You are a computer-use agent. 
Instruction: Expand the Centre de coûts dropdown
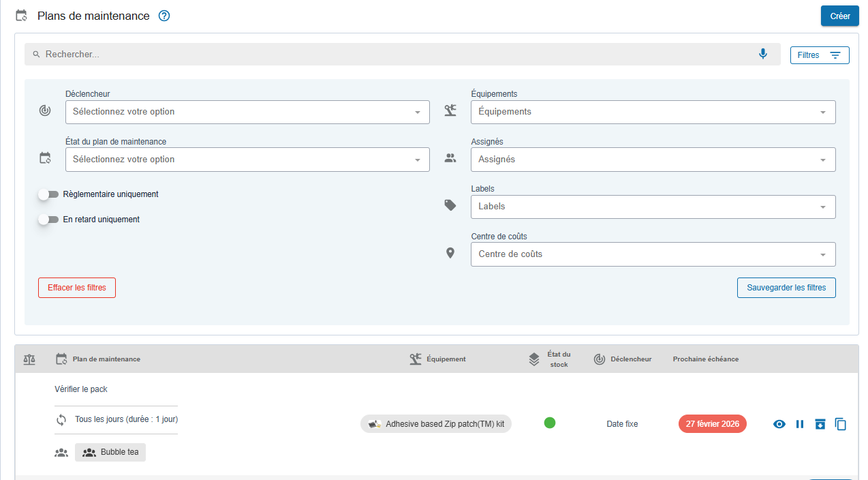pos(653,254)
